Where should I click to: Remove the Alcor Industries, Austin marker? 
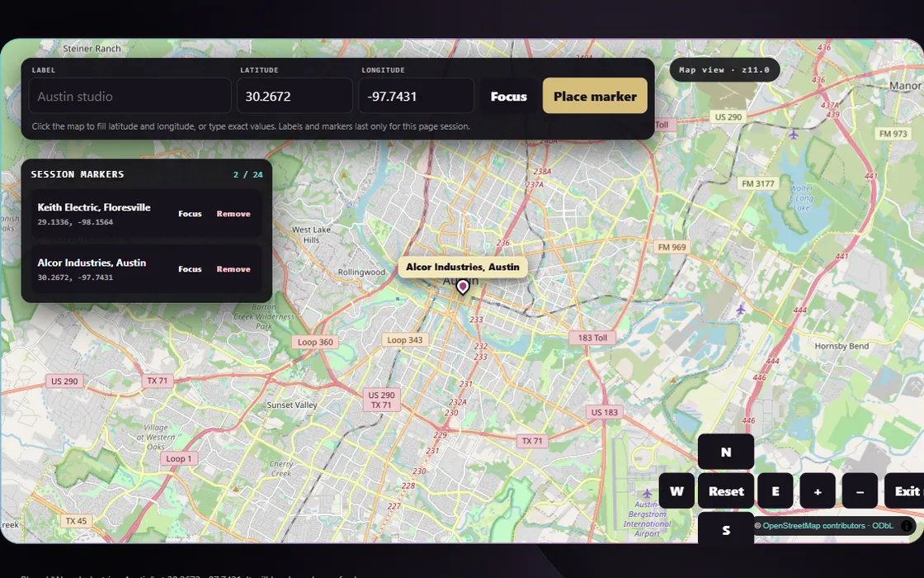point(233,269)
